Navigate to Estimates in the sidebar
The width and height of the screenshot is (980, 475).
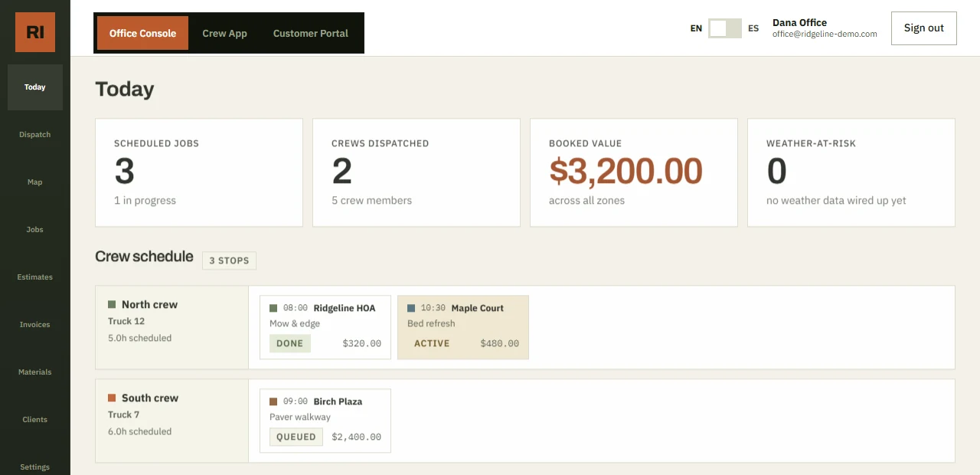click(x=35, y=277)
